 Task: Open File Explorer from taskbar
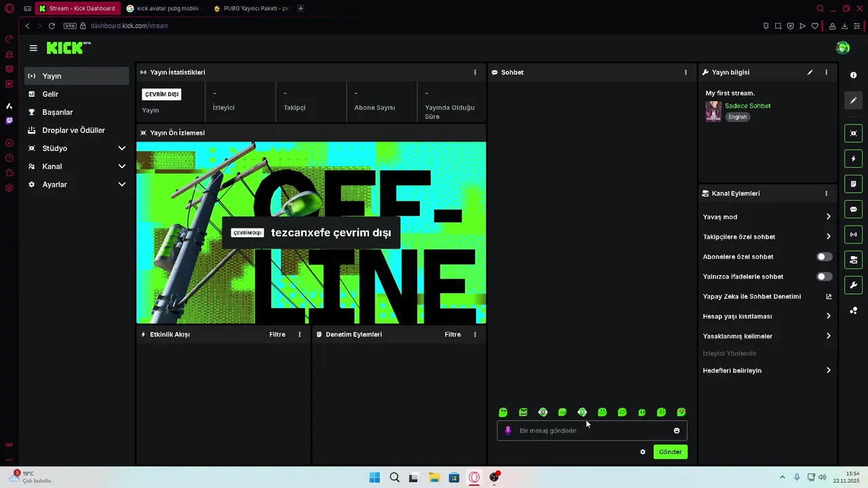pyautogui.click(x=434, y=478)
